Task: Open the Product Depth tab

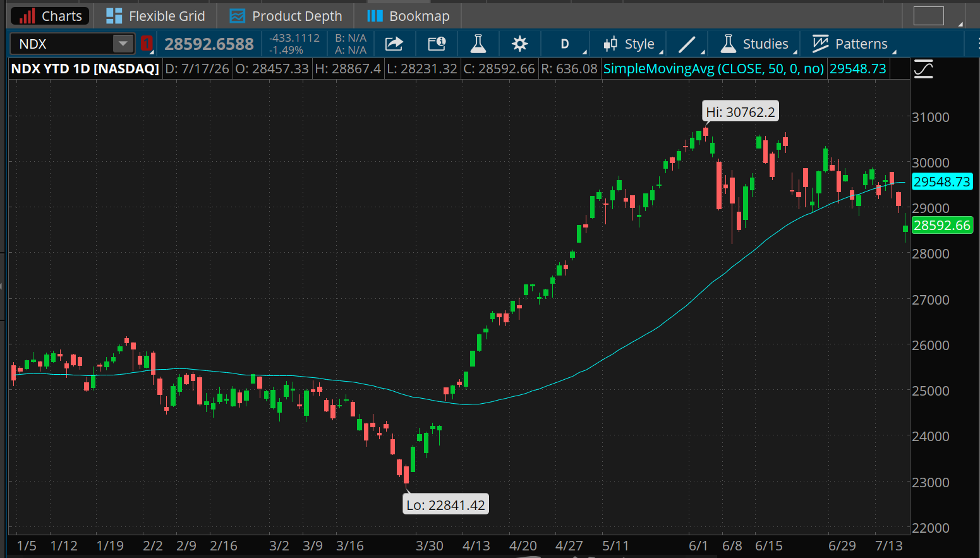Action: coord(286,16)
